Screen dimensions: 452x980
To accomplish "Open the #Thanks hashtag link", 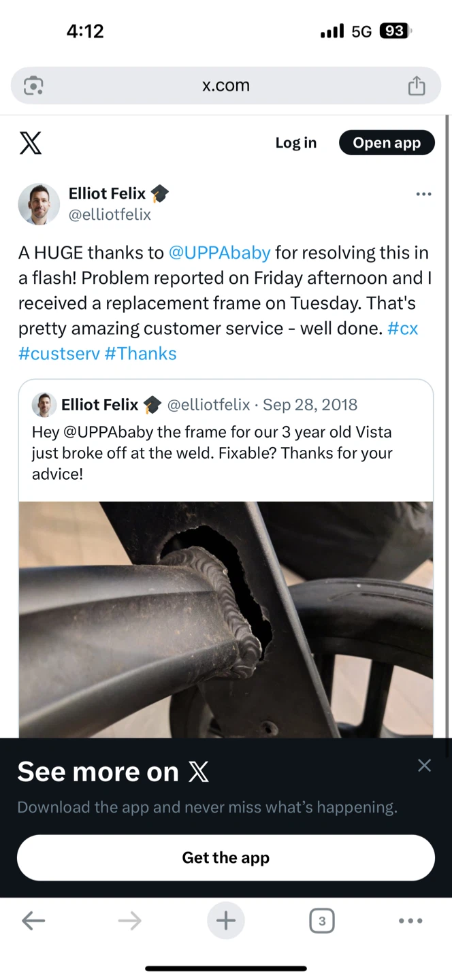I will (x=140, y=353).
